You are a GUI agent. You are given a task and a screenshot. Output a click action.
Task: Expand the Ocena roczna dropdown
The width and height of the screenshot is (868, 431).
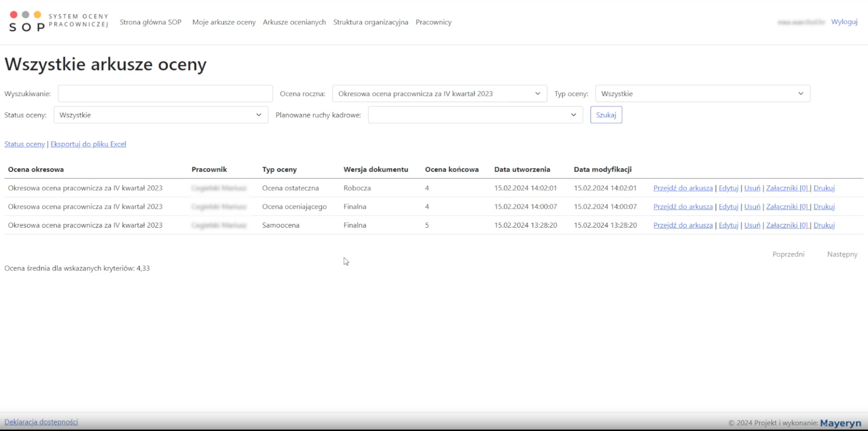click(439, 93)
